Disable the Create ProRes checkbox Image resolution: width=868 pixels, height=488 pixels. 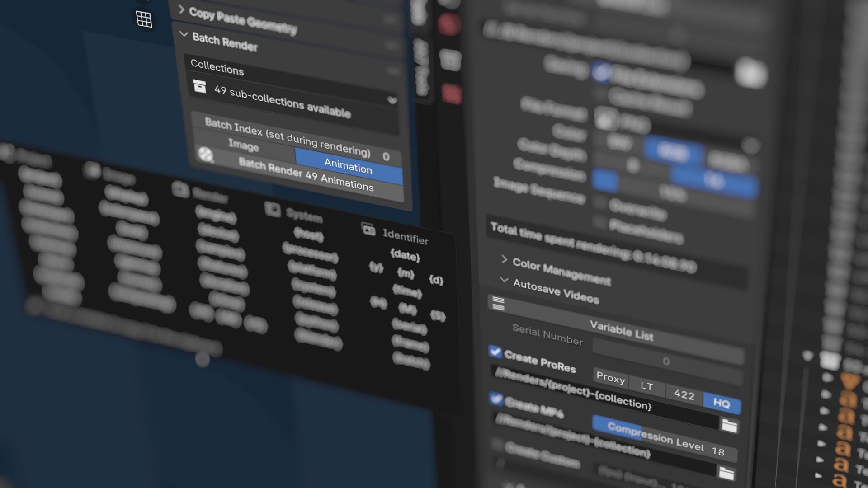coord(495,352)
